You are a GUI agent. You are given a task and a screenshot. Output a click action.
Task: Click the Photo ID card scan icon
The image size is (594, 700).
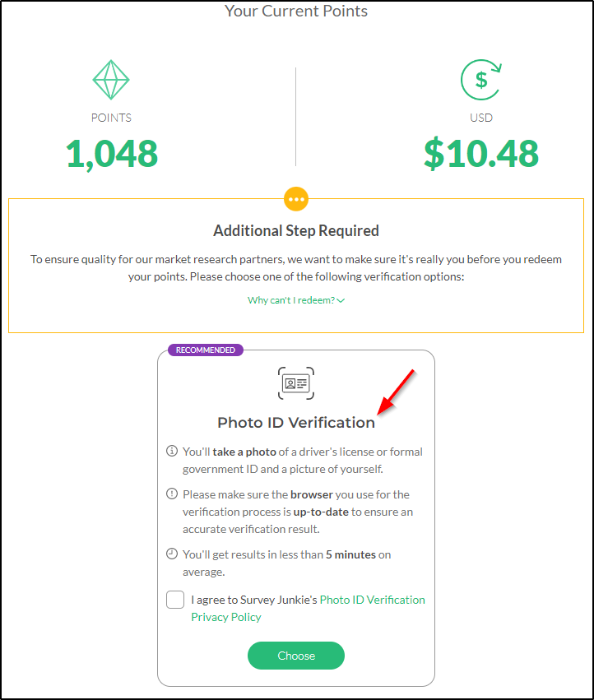[296, 383]
